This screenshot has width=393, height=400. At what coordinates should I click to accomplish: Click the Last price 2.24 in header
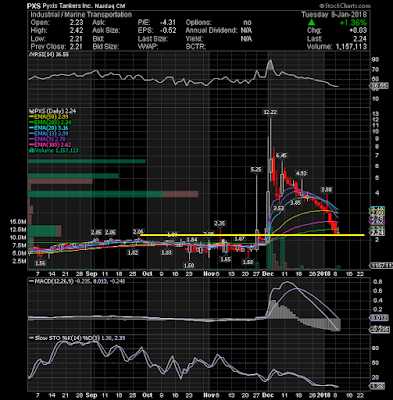click(x=360, y=39)
